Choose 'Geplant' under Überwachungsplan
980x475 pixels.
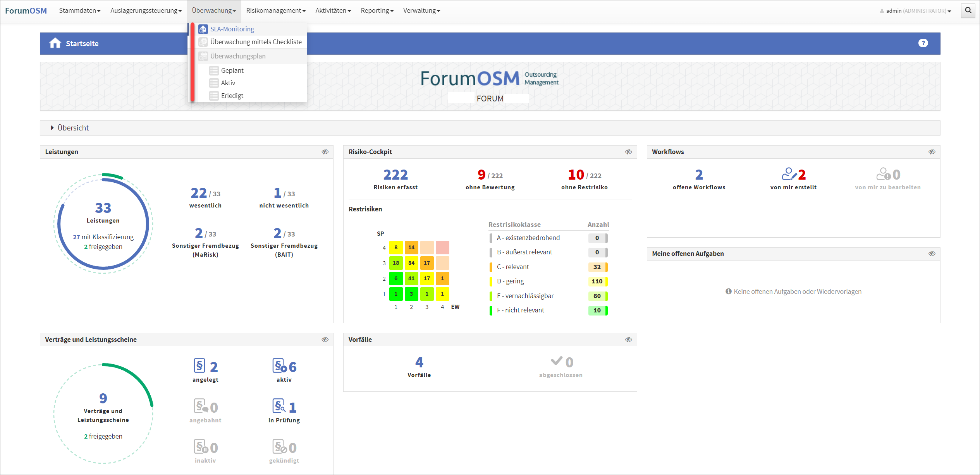232,70
